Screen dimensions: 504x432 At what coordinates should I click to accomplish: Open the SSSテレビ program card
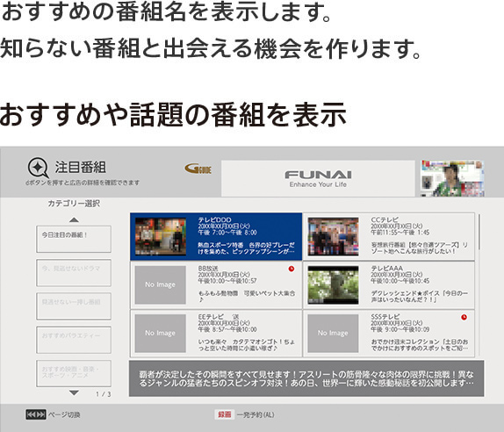(389, 334)
